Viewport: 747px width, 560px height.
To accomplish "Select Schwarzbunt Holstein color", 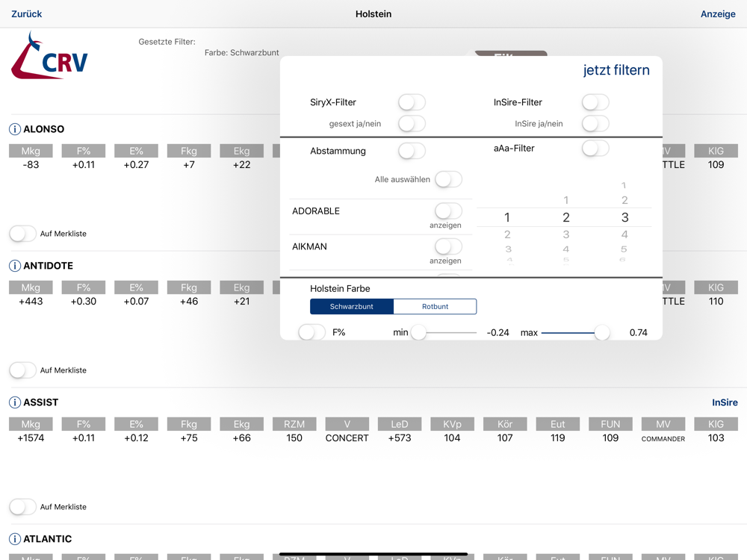I will coord(352,307).
